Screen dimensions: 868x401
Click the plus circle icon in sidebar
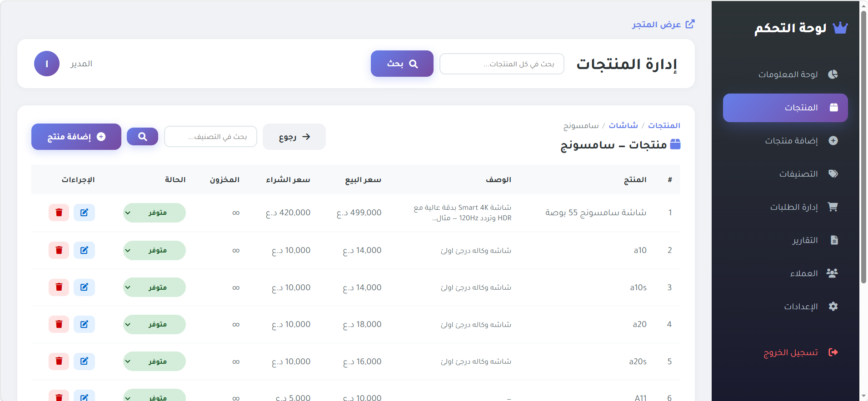(x=833, y=141)
